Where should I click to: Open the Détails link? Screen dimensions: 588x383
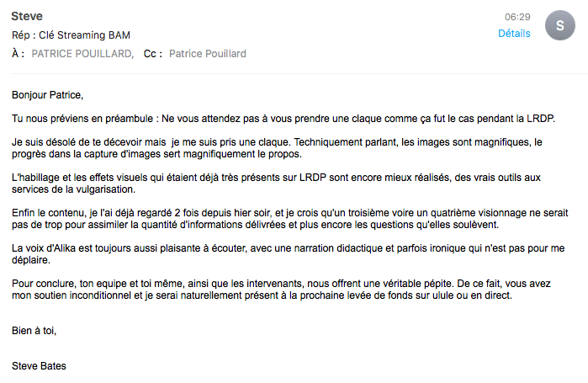tap(514, 34)
